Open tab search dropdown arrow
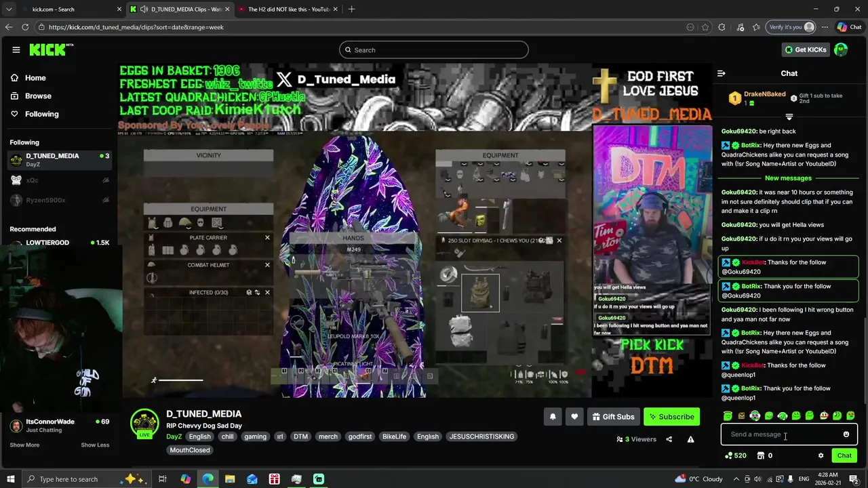This screenshot has width=868, height=488. (x=9, y=9)
